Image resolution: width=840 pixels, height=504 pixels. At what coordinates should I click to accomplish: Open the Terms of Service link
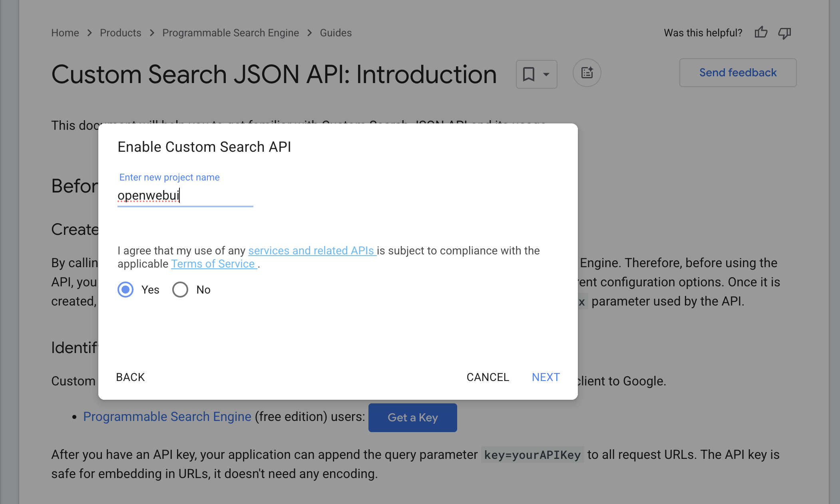tap(214, 264)
